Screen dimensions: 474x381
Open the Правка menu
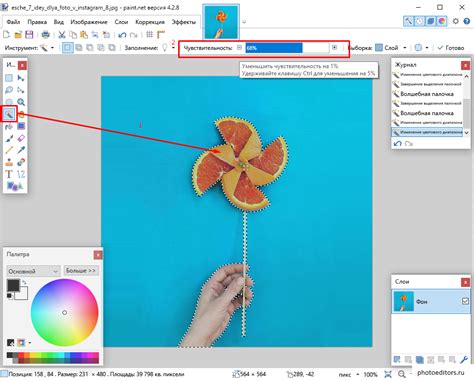tap(37, 22)
